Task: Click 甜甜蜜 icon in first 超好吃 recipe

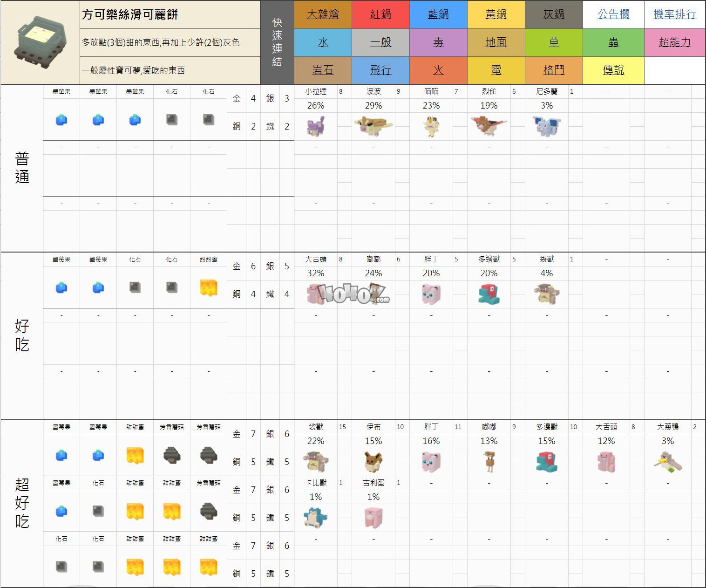Action: pos(135,455)
